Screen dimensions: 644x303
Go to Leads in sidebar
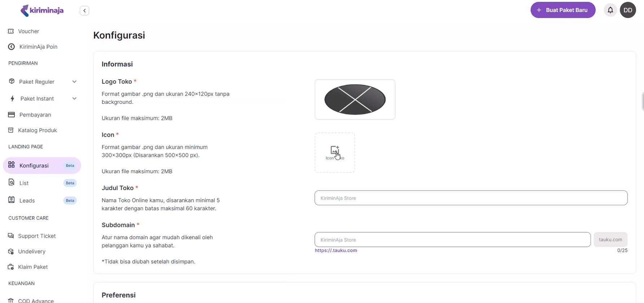[x=27, y=201]
